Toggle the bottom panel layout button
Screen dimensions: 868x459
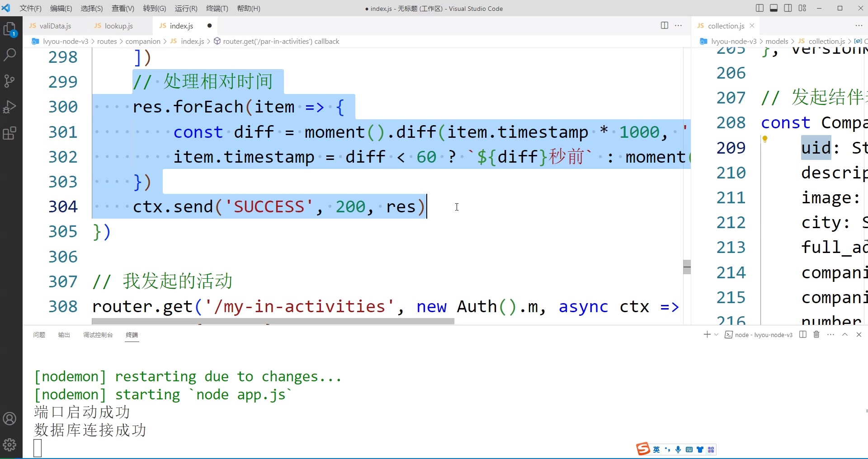click(x=774, y=8)
